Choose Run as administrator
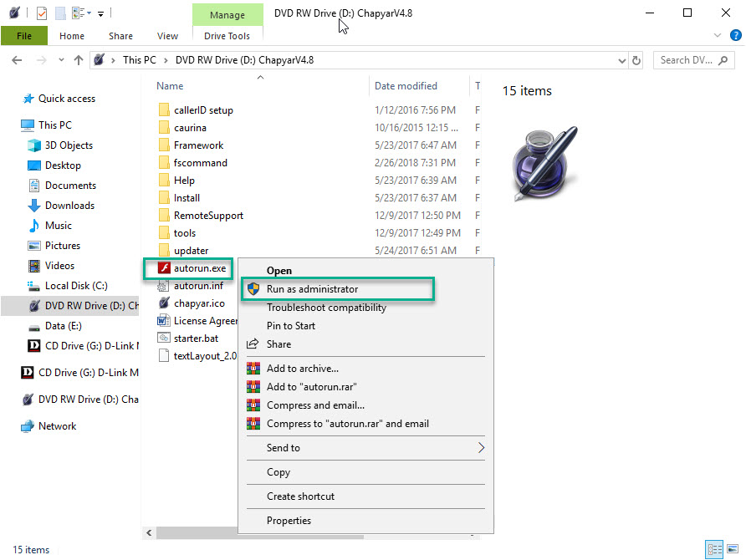 coord(312,289)
